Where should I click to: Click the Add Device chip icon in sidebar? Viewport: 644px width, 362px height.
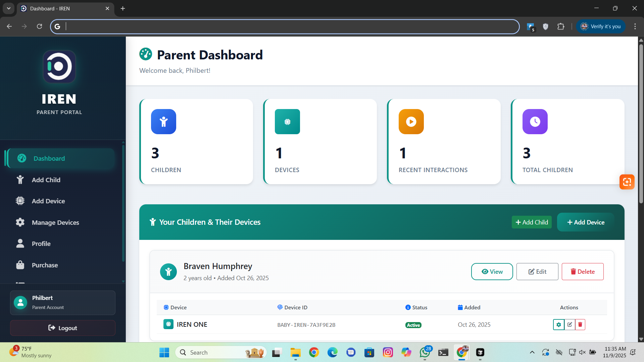20,201
